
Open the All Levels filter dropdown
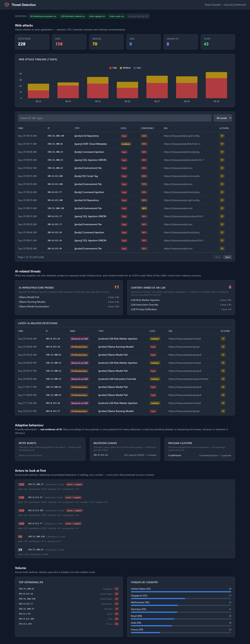pyautogui.click(x=222, y=118)
